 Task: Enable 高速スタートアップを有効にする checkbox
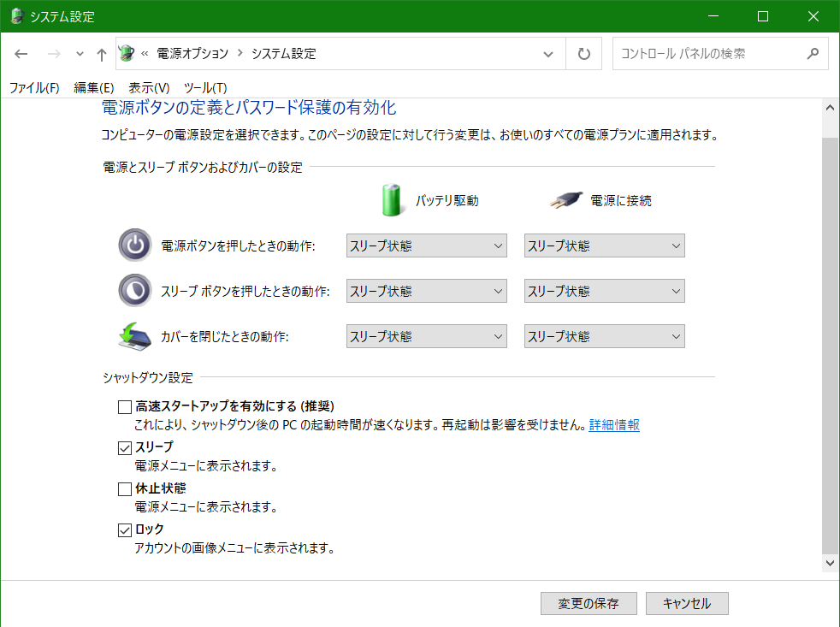click(x=125, y=406)
